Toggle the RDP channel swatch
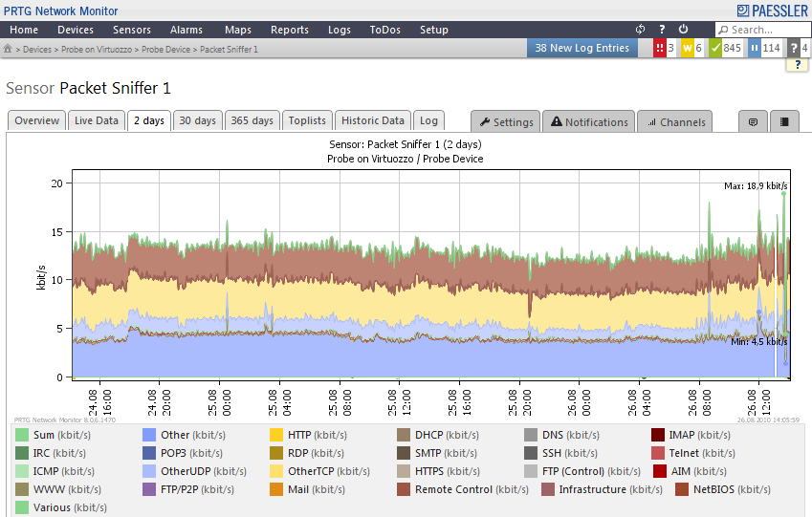 [276, 453]
